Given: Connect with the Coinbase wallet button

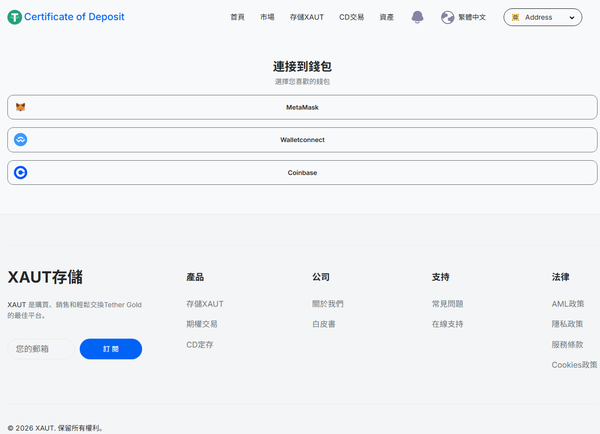Looking at the screenshot, I should click(302, 173).
